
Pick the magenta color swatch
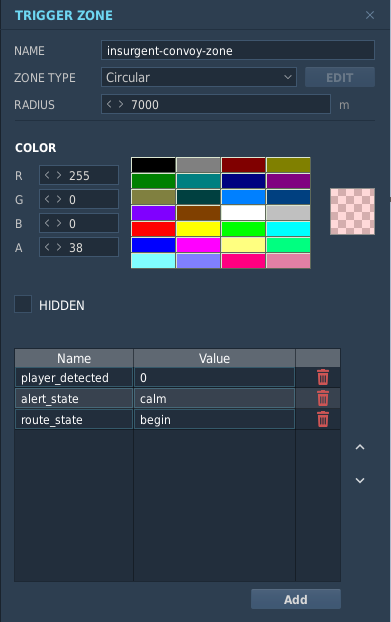click(198, 245)
